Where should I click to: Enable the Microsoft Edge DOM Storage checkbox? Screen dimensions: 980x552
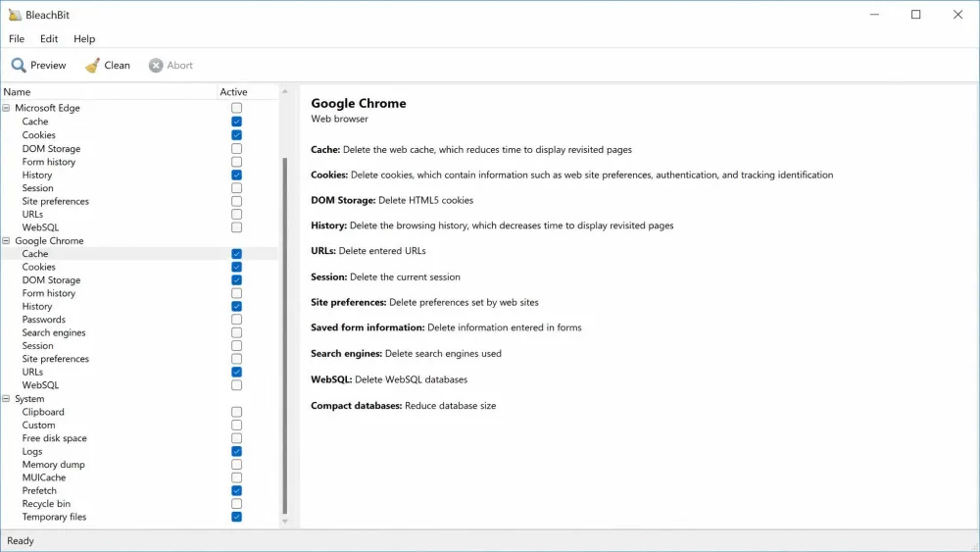coord(236,149)
